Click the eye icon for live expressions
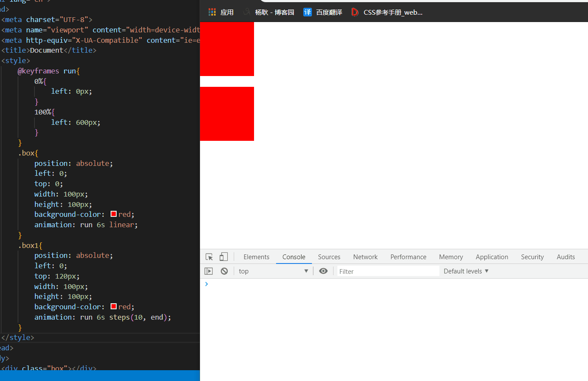This screenshot has height=381, width=588. [x=323, y=271]
